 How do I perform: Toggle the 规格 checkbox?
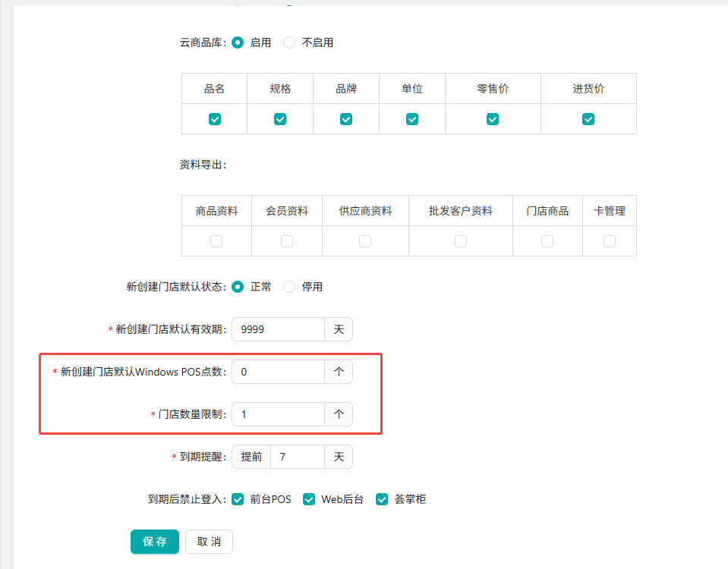click(x=280, y=119)
